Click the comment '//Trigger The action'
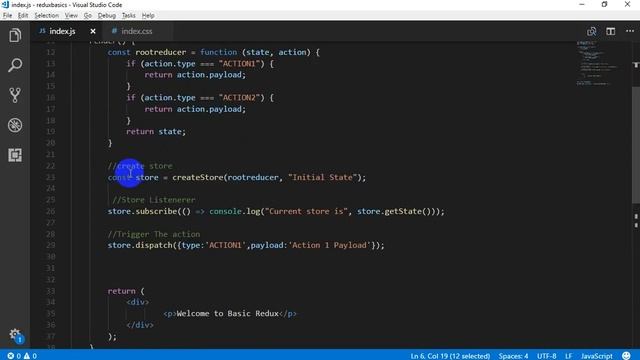The width and height of the screenshot is (640, 360). [154, 234]
